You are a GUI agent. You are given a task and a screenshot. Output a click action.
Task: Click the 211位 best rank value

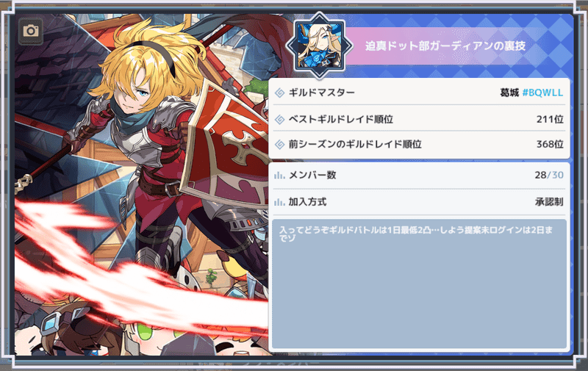(x=550, y=119)
